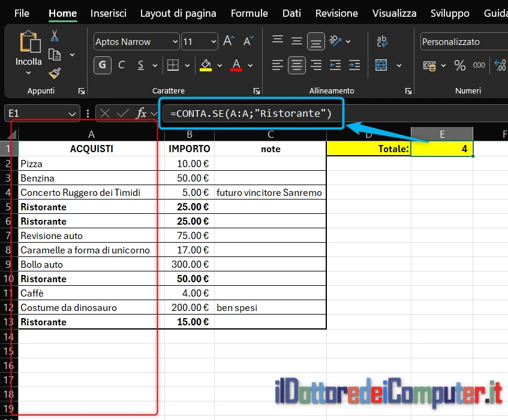Switch to the Formule tab
The height and width of the screenshot is (420, 508).
click(250, 13)
